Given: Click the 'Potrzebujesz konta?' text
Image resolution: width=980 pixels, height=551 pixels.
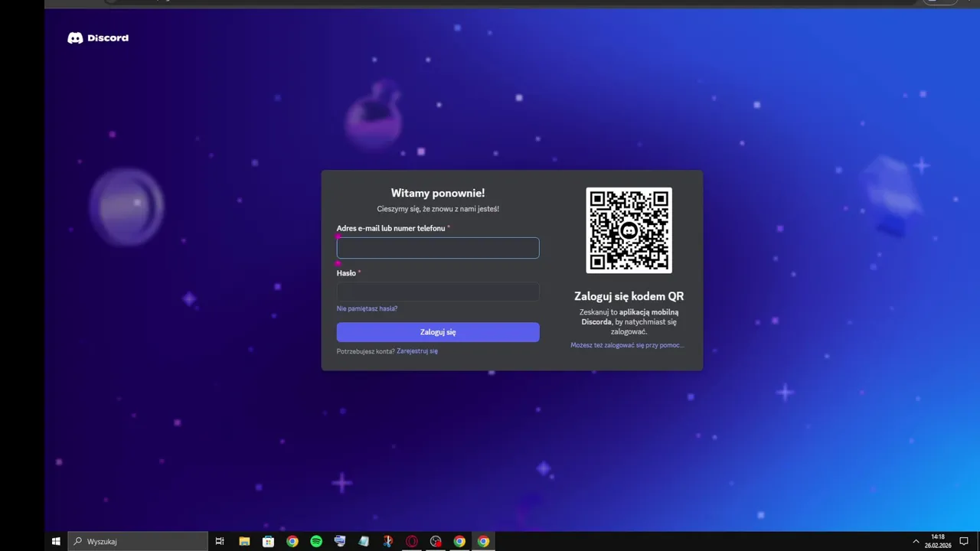Looking at the screenshot, I should (x=366, y=351).
